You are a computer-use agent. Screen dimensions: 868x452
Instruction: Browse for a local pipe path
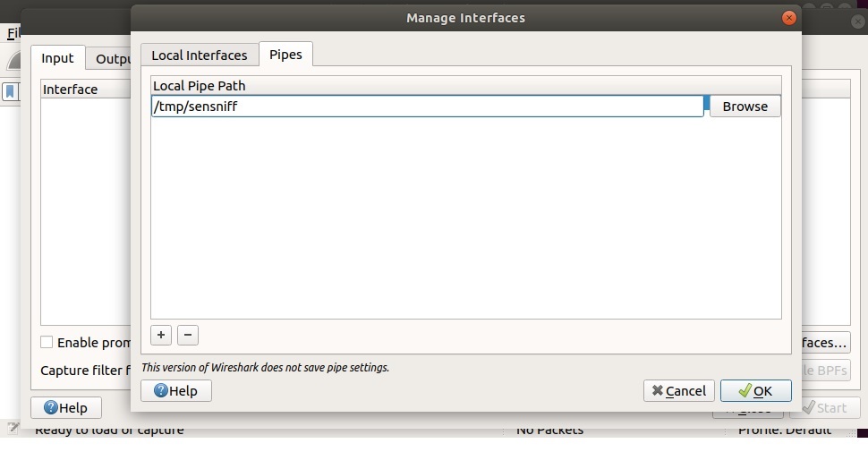point(745,106)
